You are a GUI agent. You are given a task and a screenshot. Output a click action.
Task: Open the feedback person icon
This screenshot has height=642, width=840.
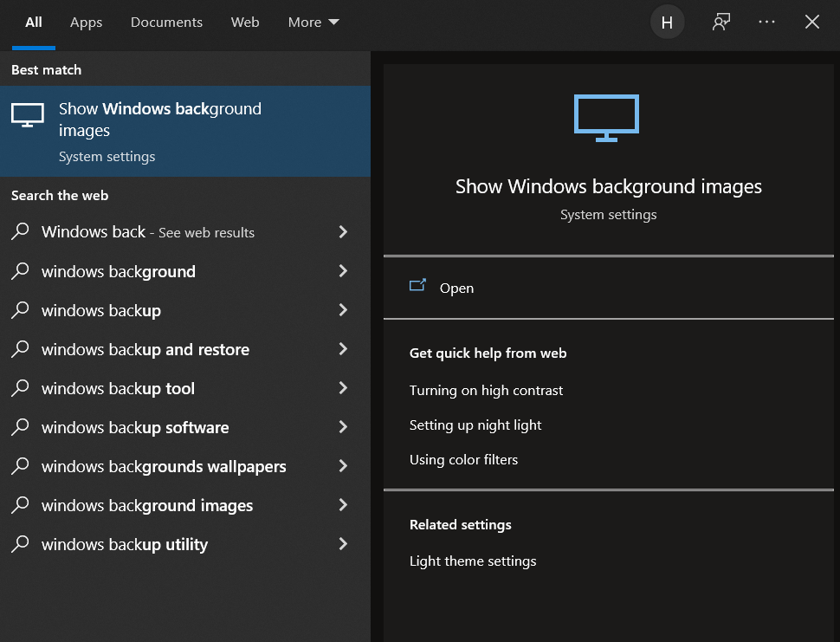click(x=721, y=22)
